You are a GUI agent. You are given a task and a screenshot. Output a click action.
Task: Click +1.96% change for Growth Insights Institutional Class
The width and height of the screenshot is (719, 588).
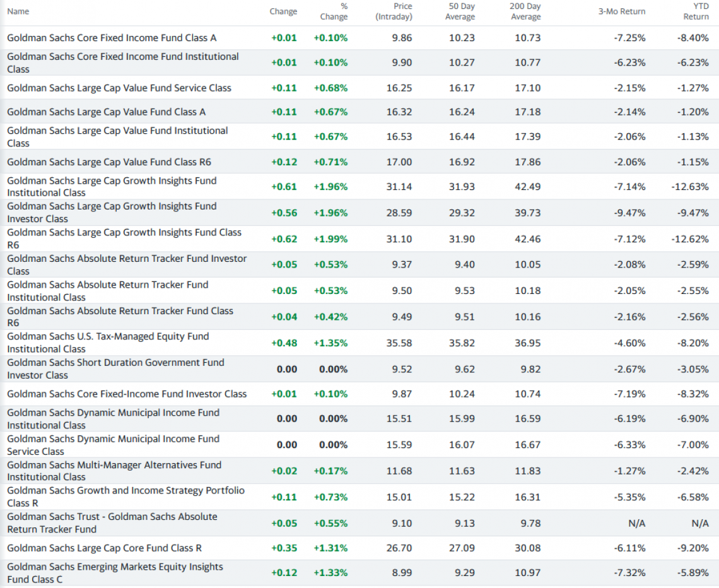(330, 187)
